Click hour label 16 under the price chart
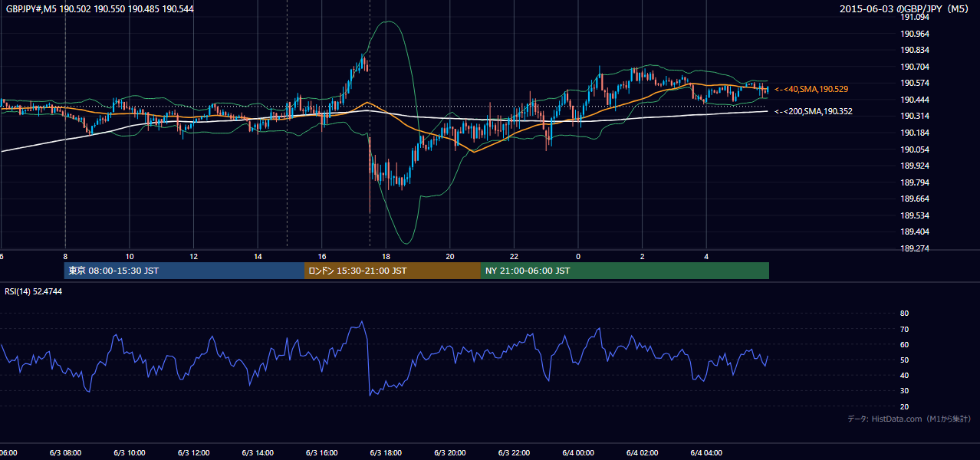Image resolution: width=980 pixels, height=460 pixels. [322, 256]
